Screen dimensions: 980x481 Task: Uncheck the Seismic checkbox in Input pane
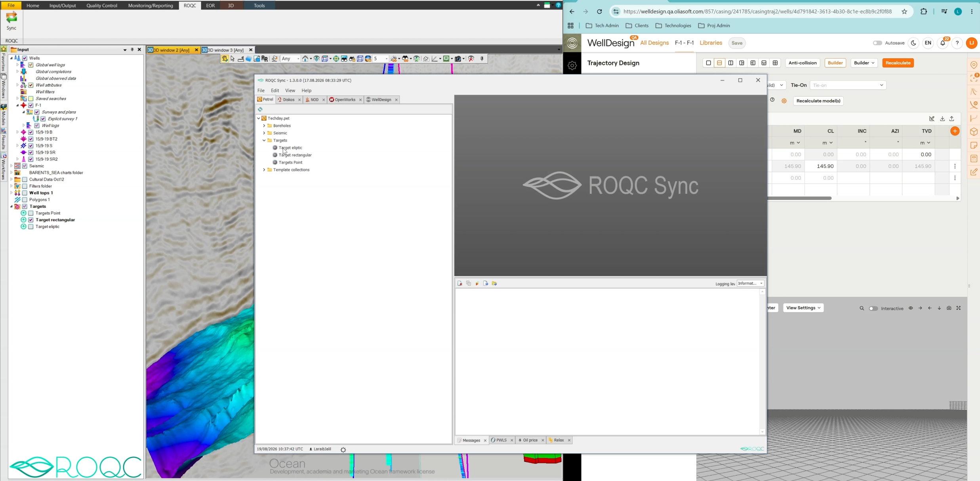(25, 166)
